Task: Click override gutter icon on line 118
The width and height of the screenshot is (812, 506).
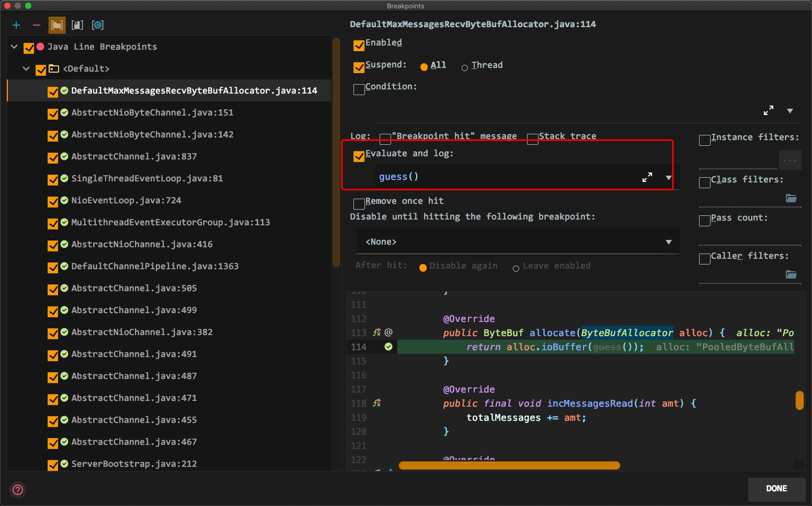Action: (376, 403)
